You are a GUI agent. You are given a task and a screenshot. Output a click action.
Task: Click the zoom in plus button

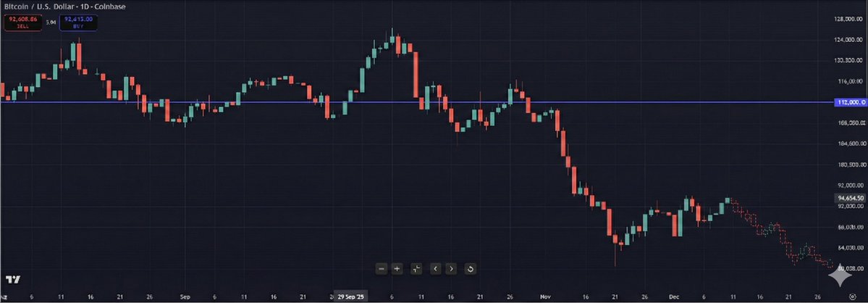coord(397,269)
